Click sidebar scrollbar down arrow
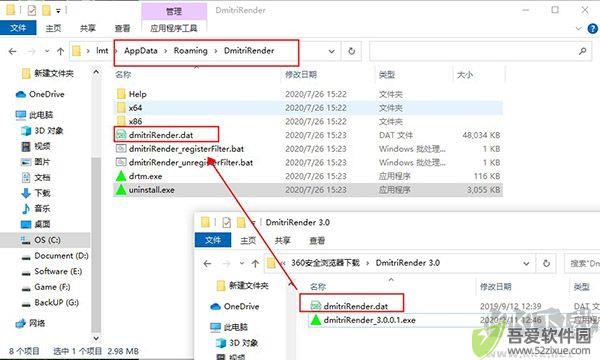 96,339
